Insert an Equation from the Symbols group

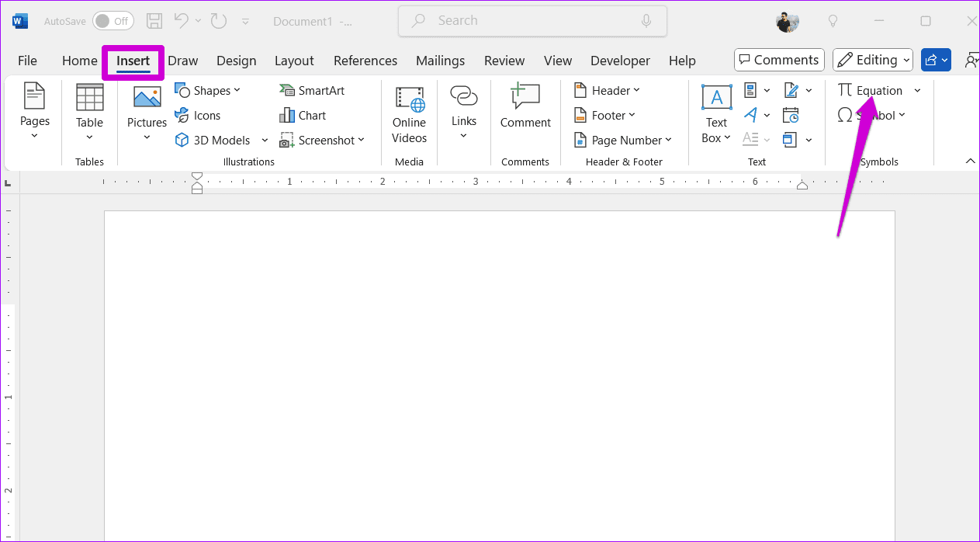873,90
